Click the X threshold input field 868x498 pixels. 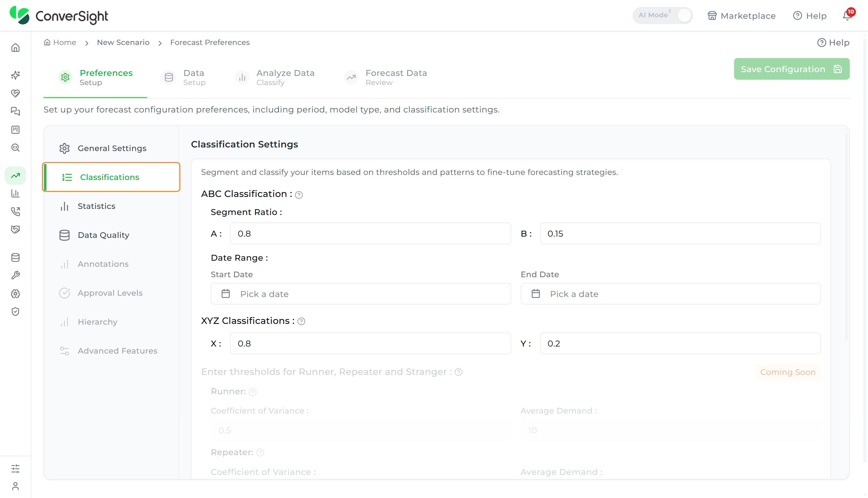pos(370,343)
